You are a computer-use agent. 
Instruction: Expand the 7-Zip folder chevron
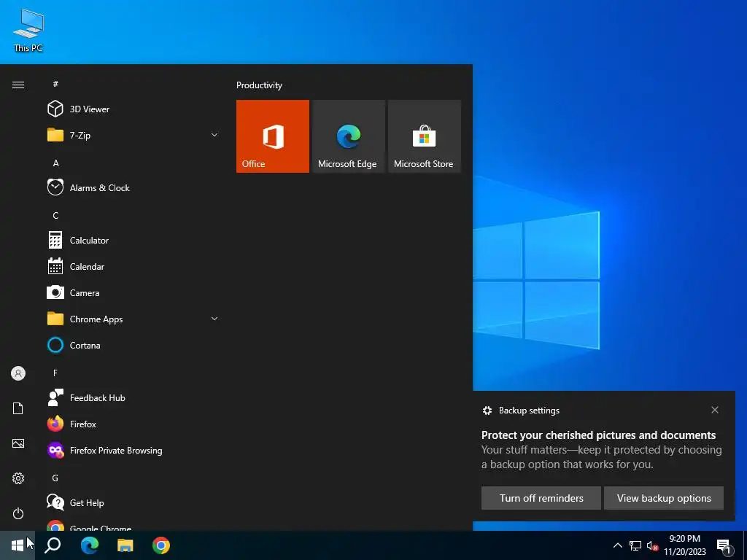214,135
